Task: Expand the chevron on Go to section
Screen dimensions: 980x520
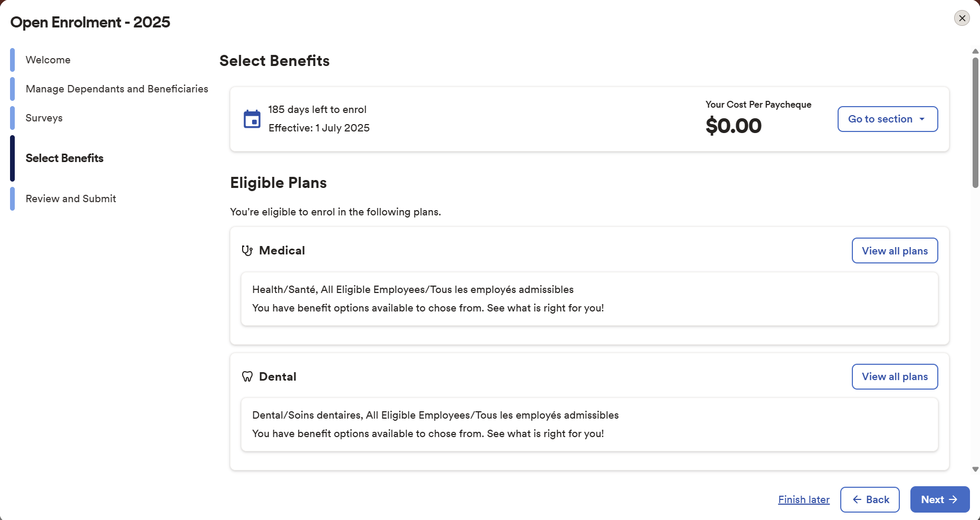Action: point(923,119)
